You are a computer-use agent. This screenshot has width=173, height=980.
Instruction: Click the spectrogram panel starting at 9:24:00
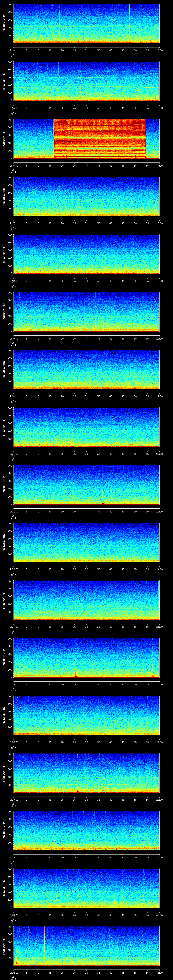86,600
